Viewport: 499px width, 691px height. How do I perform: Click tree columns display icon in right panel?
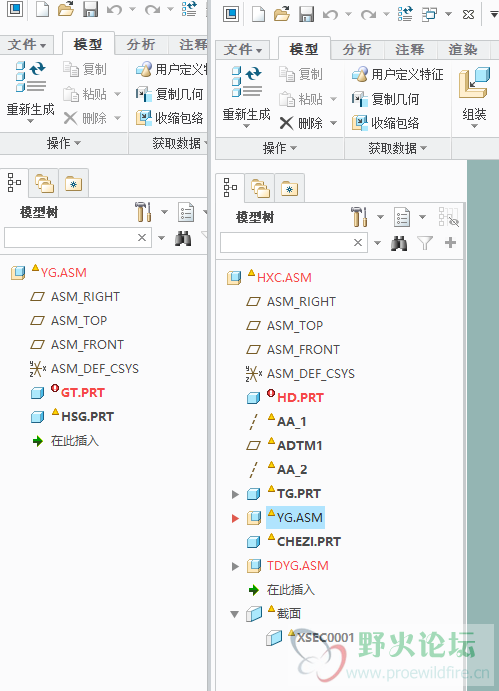[402, 217]
